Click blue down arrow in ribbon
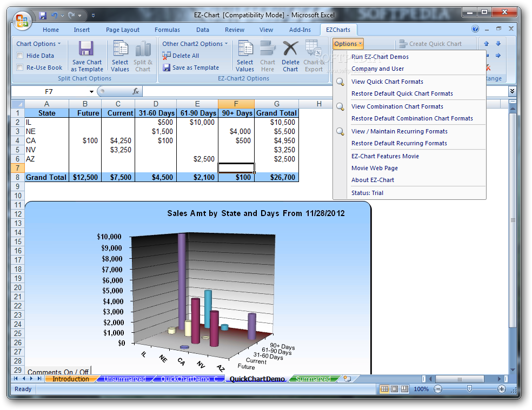 (x=498, y=43)
